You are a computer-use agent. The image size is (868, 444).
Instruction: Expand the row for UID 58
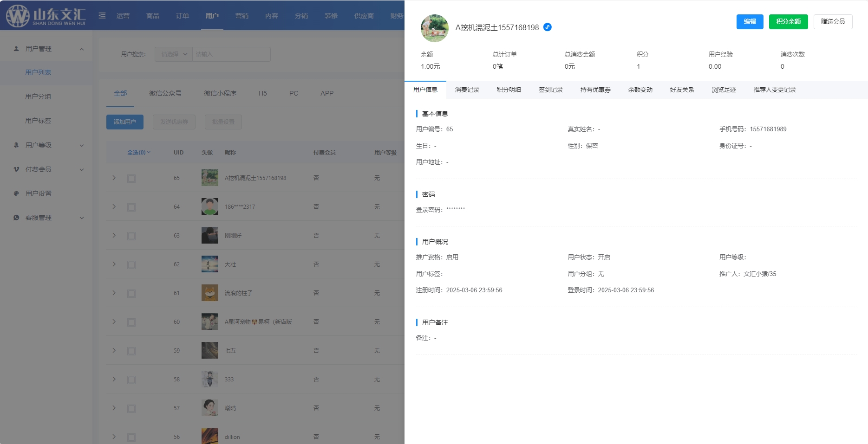tap(114, 379)
